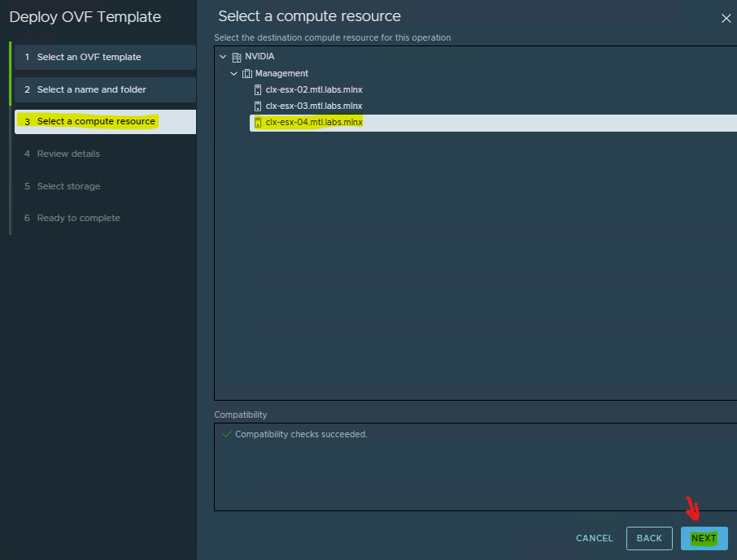737x560 pixels.
Task: Close the Deploy OVF Template dialog
Action: click(726, 19)
